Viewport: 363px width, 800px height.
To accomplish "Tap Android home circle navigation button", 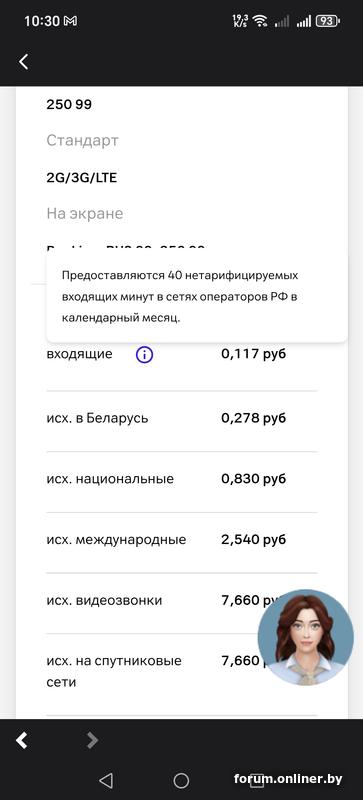I will pyautogui.click(x=181, y=780).
